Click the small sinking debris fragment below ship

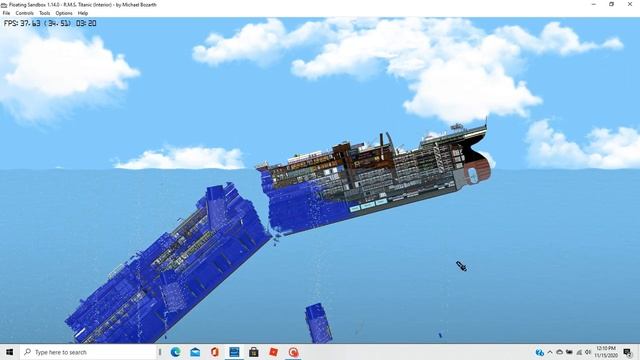click(318, 322)
